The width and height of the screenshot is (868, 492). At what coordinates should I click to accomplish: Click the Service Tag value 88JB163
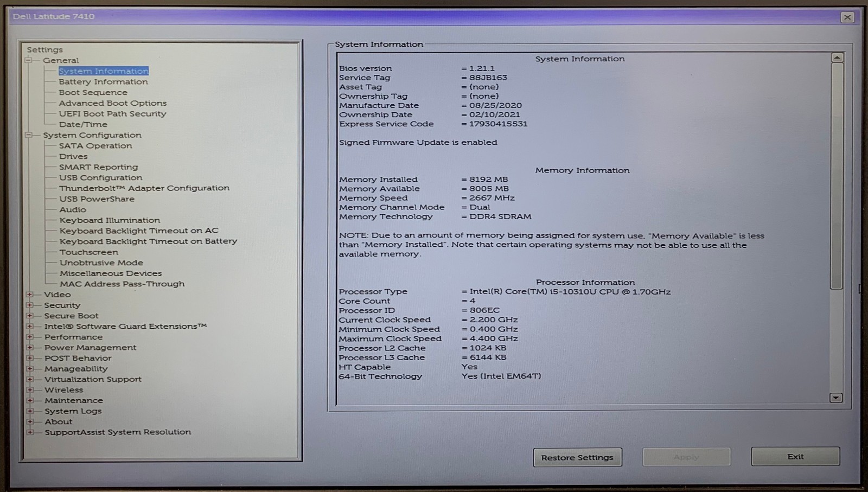(x=488, y=78)
